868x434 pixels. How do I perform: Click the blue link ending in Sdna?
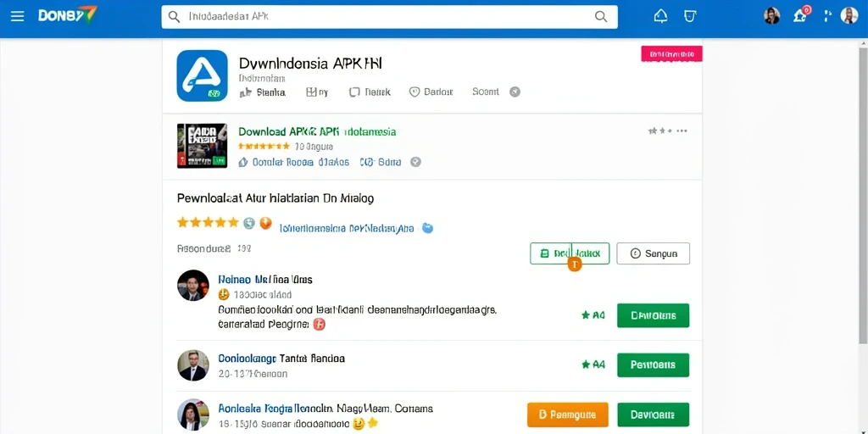pyautogui.click(x=381, y=162)
